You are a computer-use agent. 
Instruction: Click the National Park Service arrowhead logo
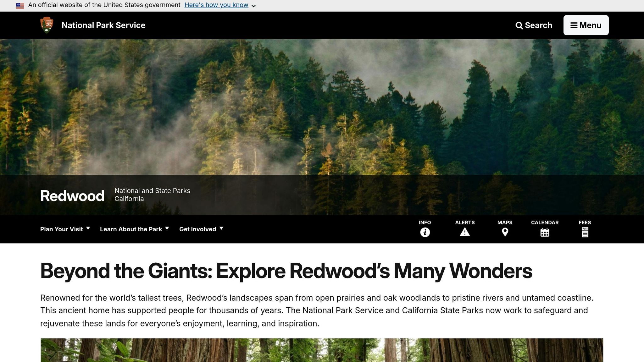tap(47, 25)
